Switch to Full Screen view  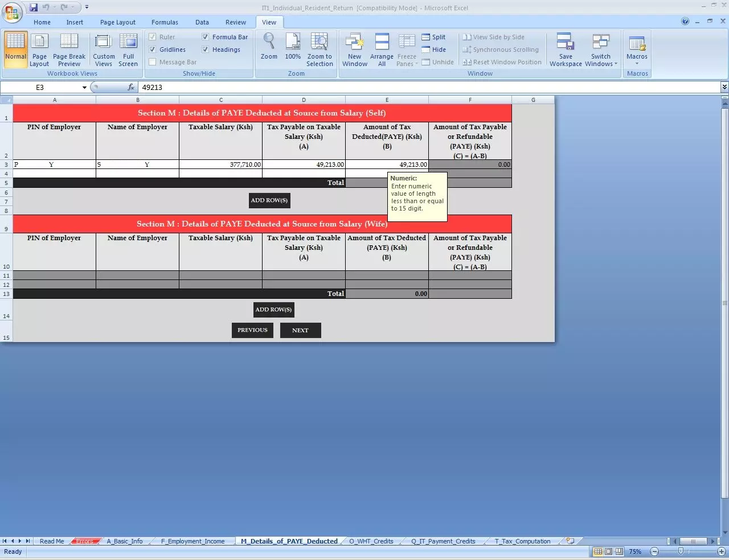coord(128,50)
